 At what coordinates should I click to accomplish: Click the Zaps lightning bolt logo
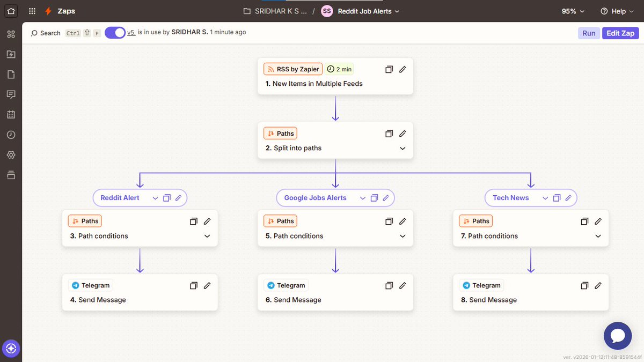(x=49, y=11)
